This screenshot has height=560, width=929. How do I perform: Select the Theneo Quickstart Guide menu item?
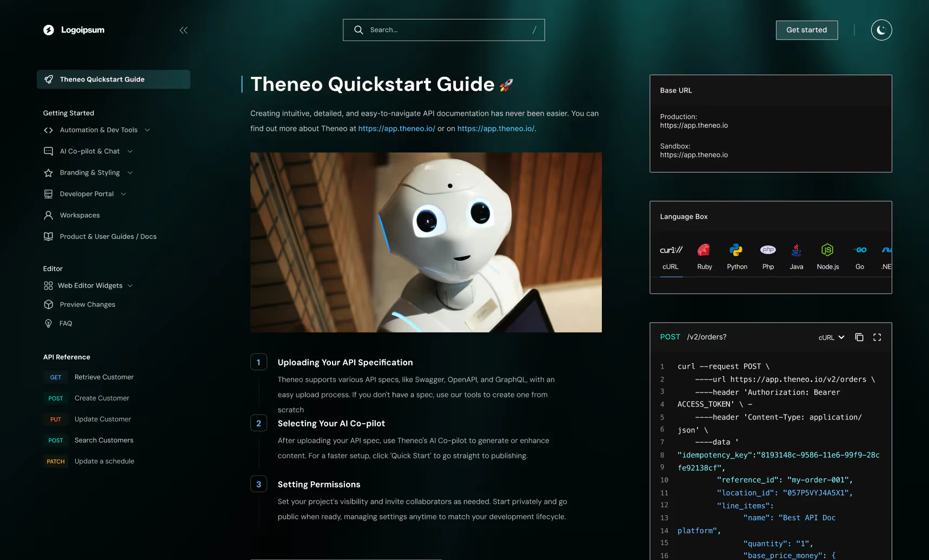tap(102, 79)
